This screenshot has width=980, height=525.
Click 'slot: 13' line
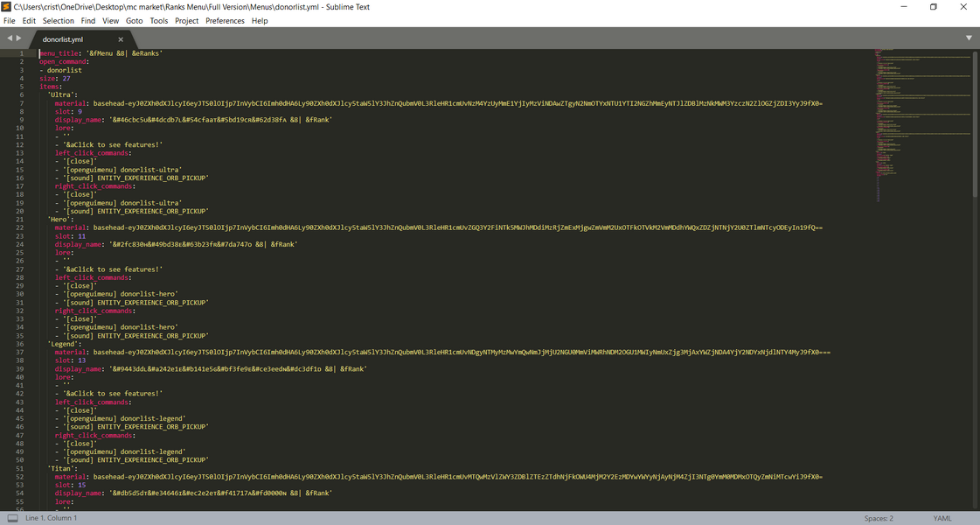70,361
